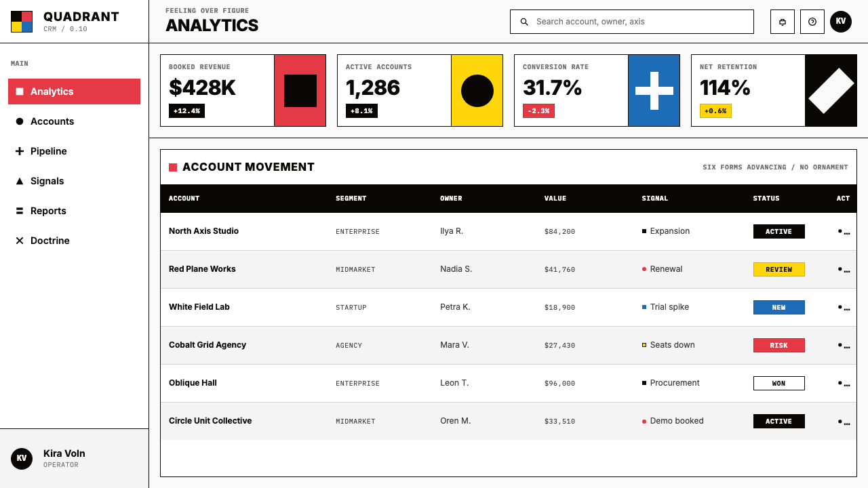Click the RISK status badge
Screen dimensions: 868x488
click(x=779, y=346)
